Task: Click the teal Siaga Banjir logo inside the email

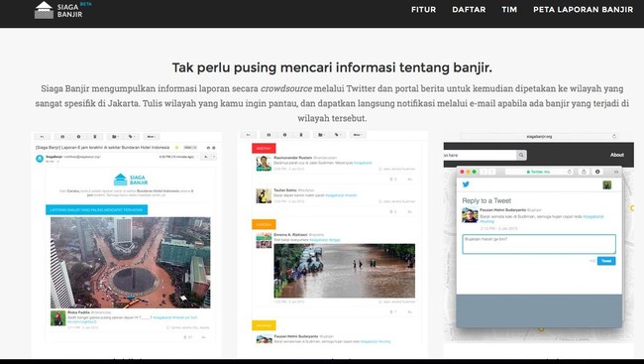Action: click(131, 180)
